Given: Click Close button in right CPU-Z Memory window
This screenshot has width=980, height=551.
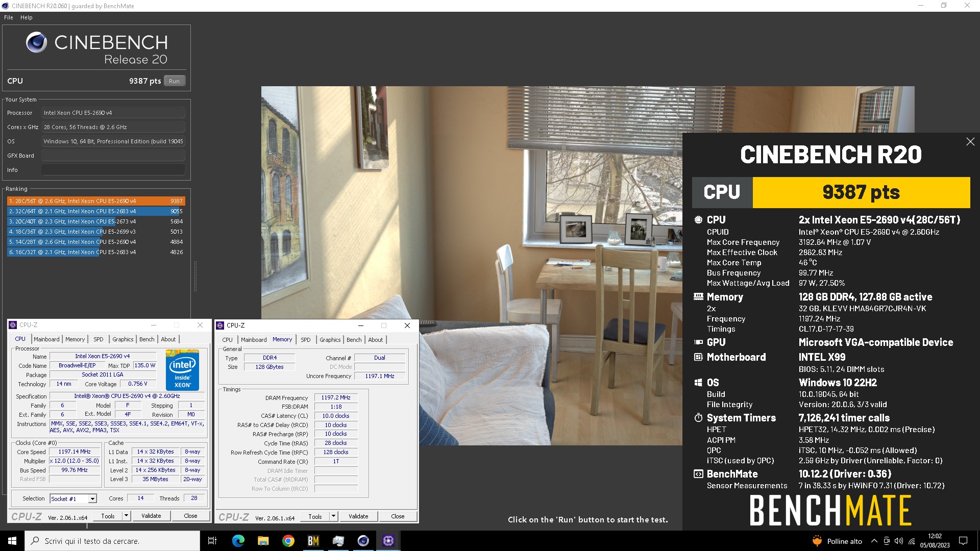Looking at the screenshot, I should tap(398, 516).
